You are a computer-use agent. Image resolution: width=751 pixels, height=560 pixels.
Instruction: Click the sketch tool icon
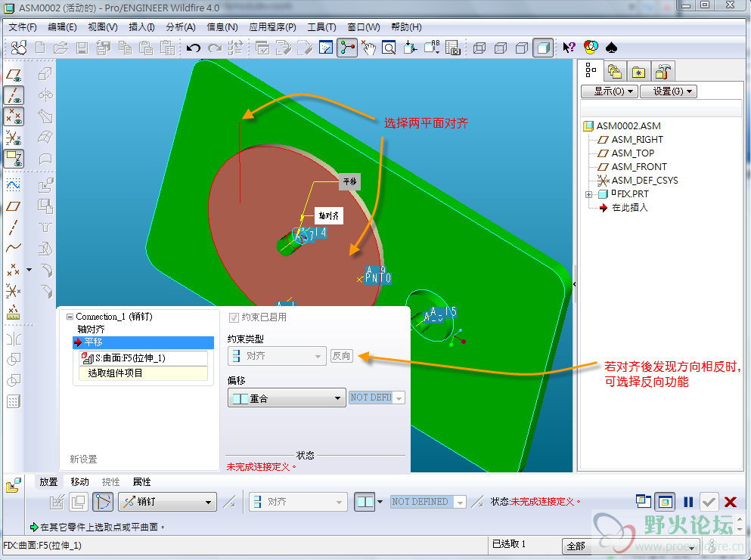pos(14,184)
